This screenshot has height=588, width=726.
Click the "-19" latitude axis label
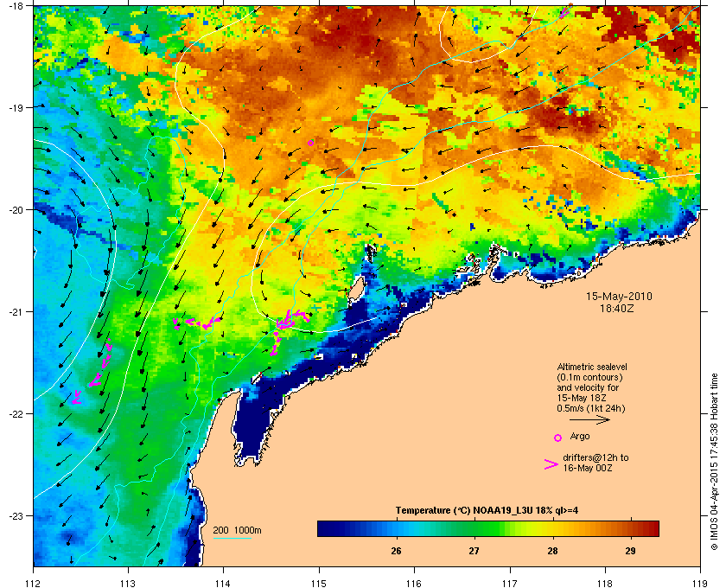(16, 107)
